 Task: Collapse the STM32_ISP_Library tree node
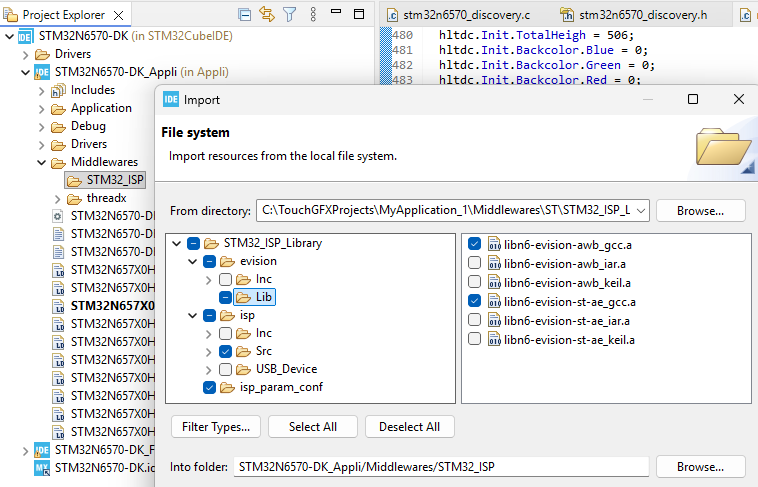176,243
